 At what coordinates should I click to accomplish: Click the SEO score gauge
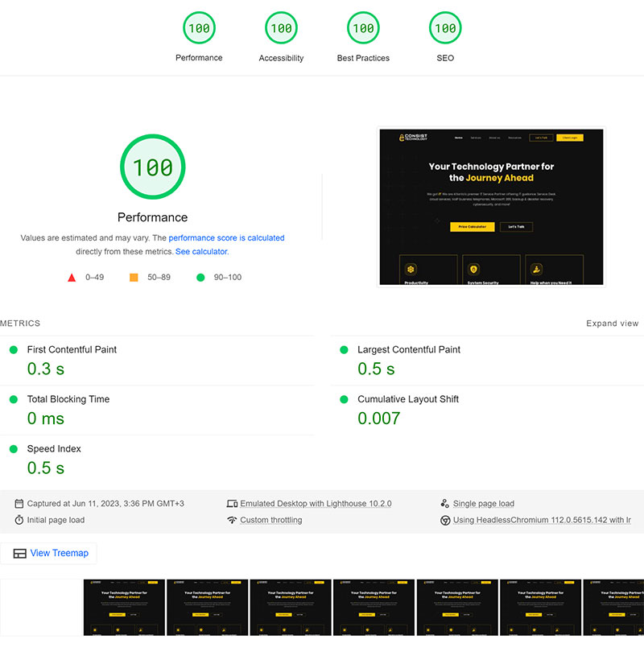pyautogui.click(x=445, y=28)
